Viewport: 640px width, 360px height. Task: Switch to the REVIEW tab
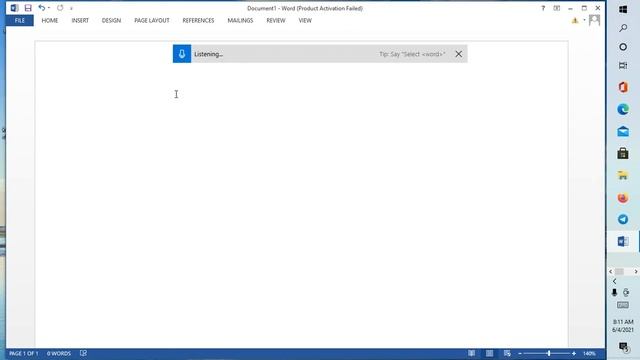pos(276,20)
